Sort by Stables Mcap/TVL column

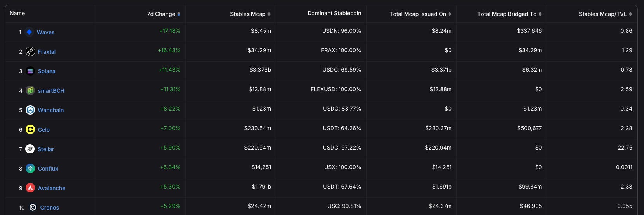coord(630,14)
